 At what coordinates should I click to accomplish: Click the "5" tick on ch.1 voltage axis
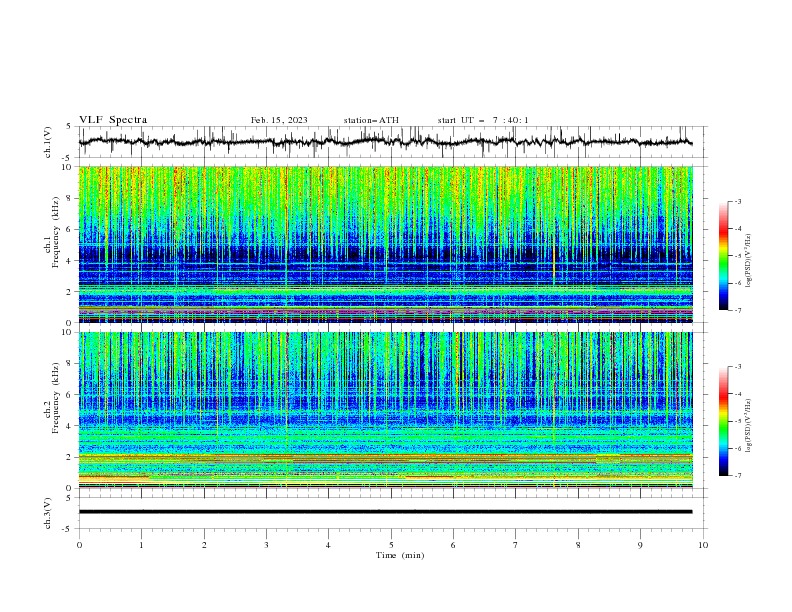(x=71, y=127)
